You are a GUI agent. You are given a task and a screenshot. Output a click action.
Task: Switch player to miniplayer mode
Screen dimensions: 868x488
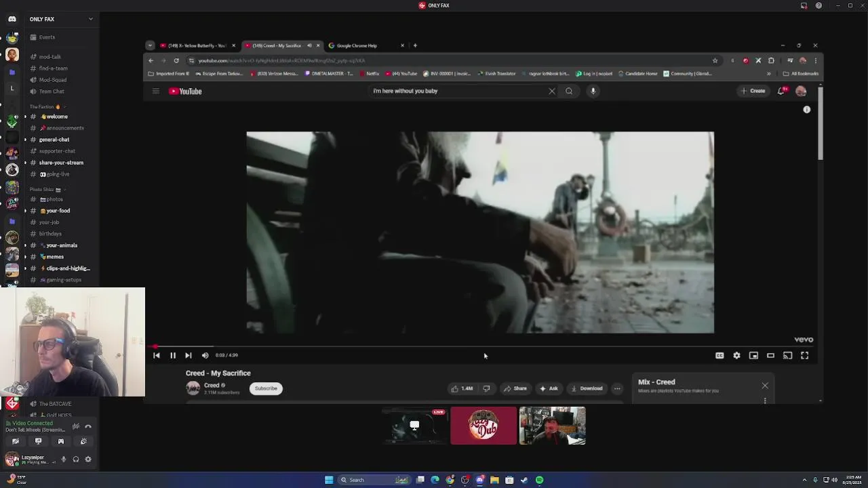753,355
